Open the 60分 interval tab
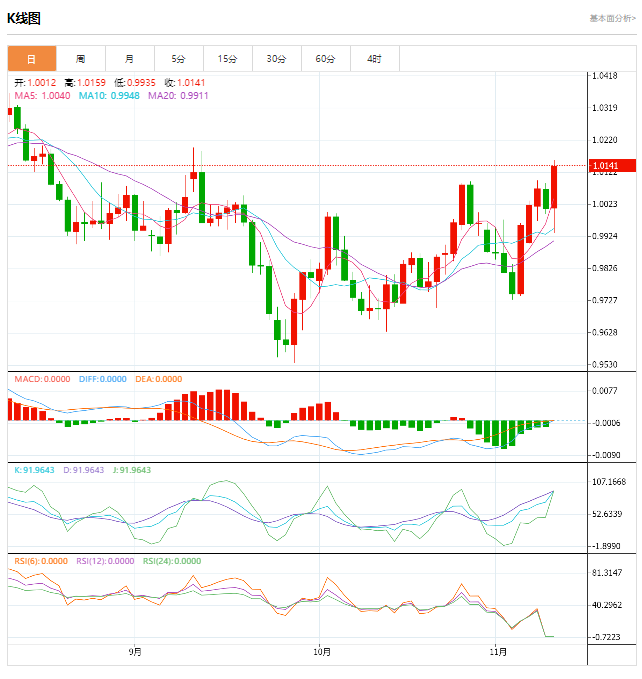This screenshot has height=679, width=642. tap(325, 58)
